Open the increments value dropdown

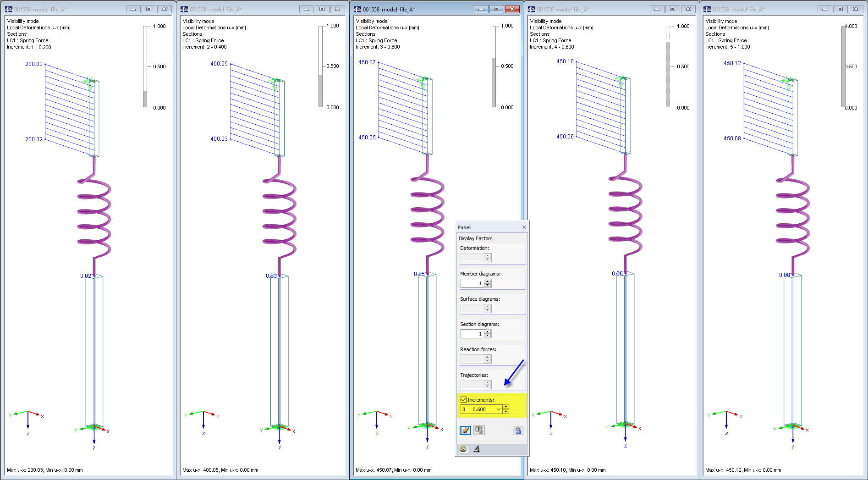pos(499,409)
